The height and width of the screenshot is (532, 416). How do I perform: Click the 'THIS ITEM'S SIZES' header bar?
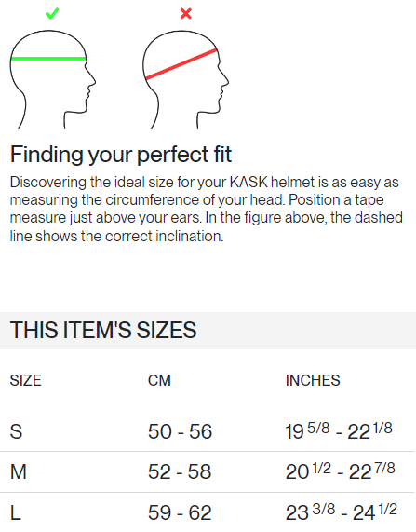point(208,331)
